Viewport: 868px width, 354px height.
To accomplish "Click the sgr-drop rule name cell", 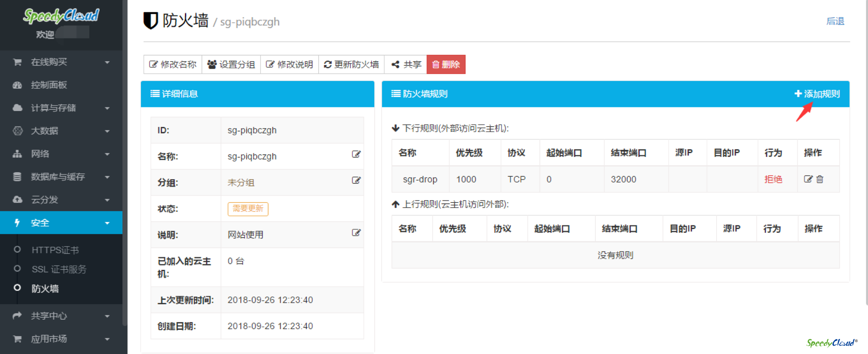I will click(420, 179).
